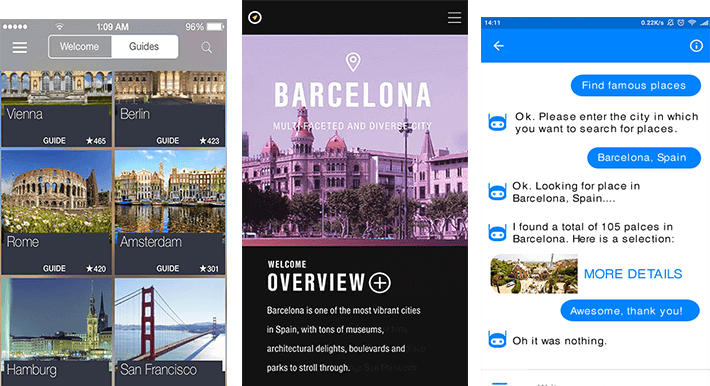Click the Amsterdam star rating 301
710x386 pixels.
[x=209, y=269]
